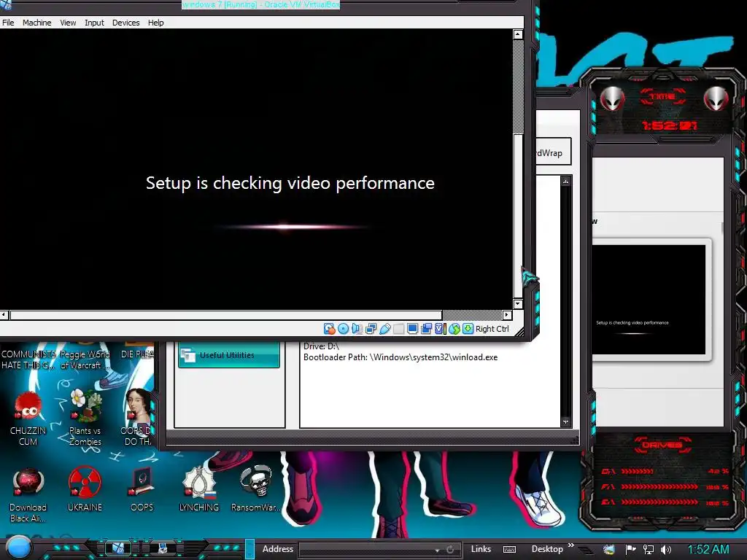Open the Machine menu in VirtualBox
This screenshot has height=560, width=747.
[x=36, y=23]
